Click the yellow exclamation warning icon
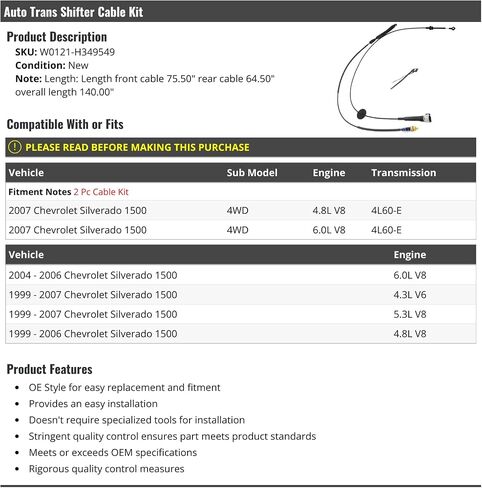 pos(15,147)
